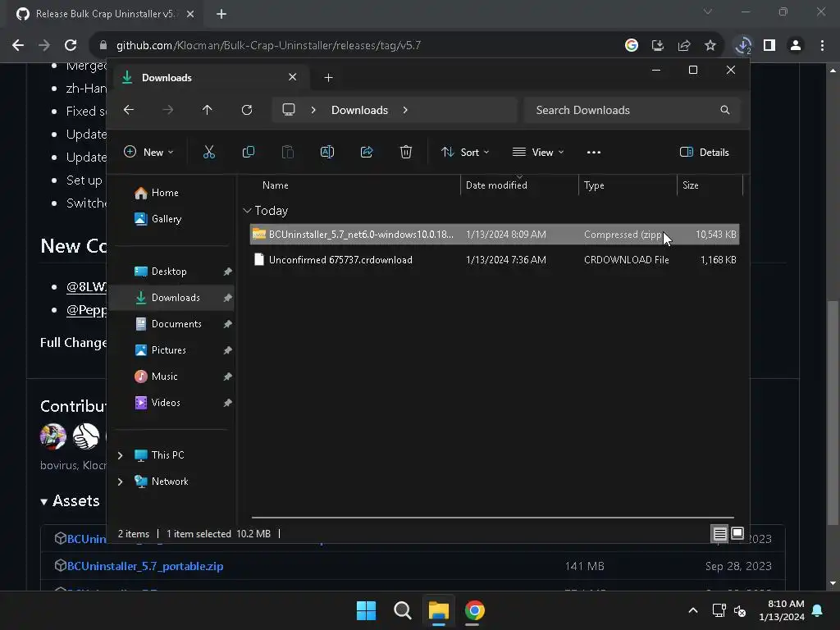Collapse the Today group

247,211
